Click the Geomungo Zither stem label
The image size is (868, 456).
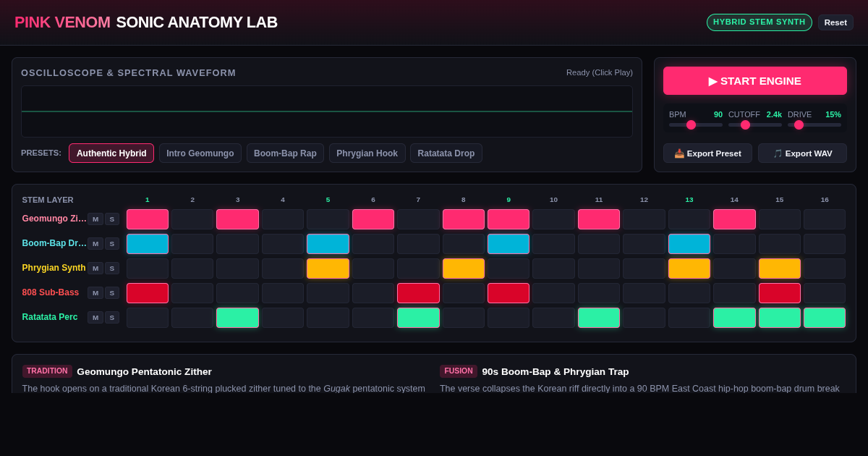[54, 219]
